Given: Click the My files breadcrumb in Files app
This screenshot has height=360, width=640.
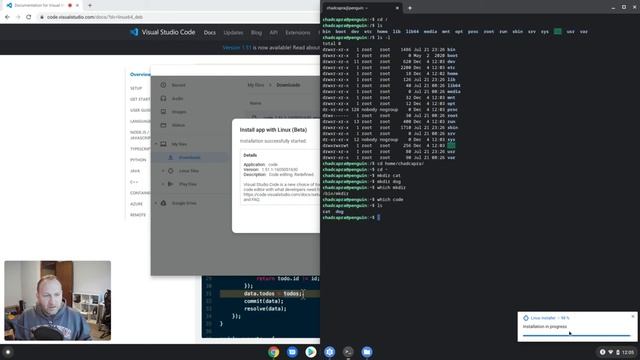Looking at the screenshot, I should click(x=256, y=85).
